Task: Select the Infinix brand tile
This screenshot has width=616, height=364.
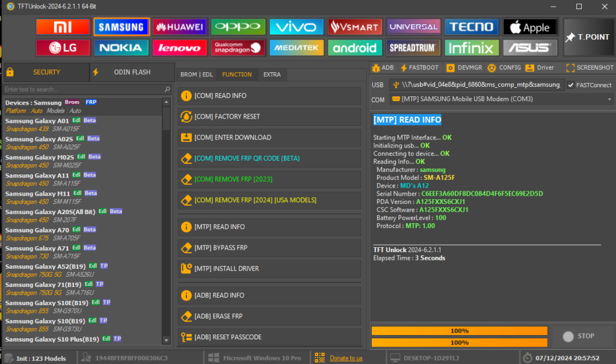Action: [472, 48]
